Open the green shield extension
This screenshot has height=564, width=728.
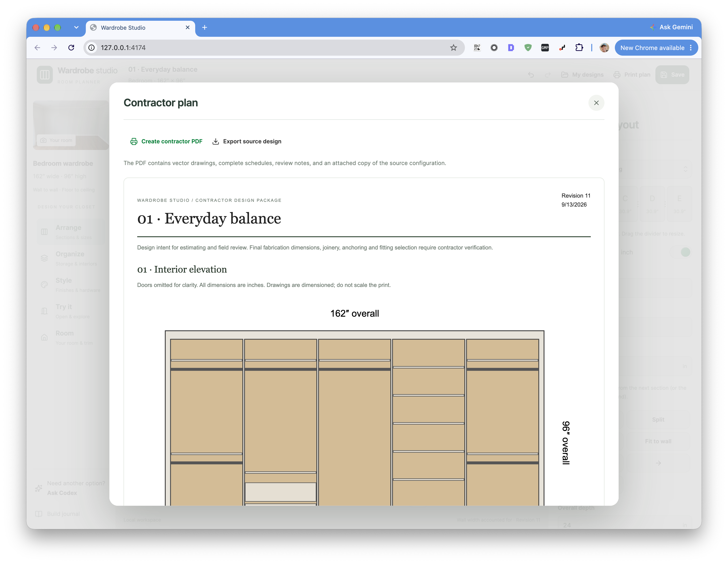coord(528,48)
